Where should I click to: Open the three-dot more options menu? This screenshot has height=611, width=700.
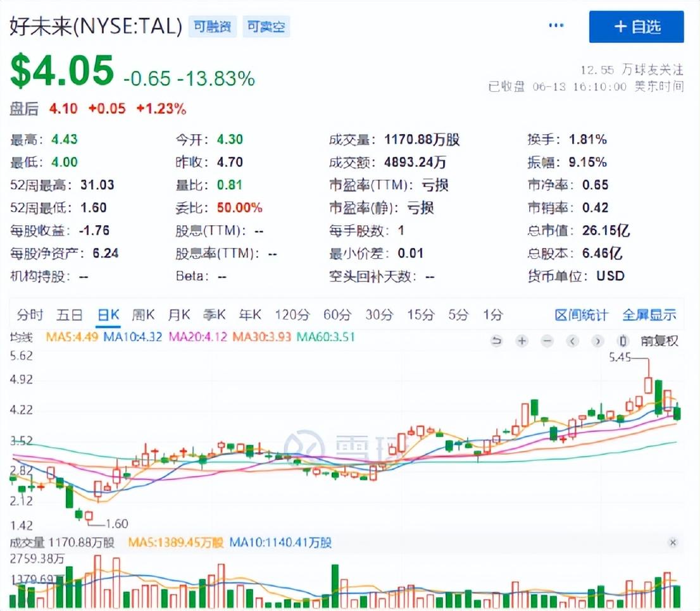pyautogui.click(x=556, y=26)
